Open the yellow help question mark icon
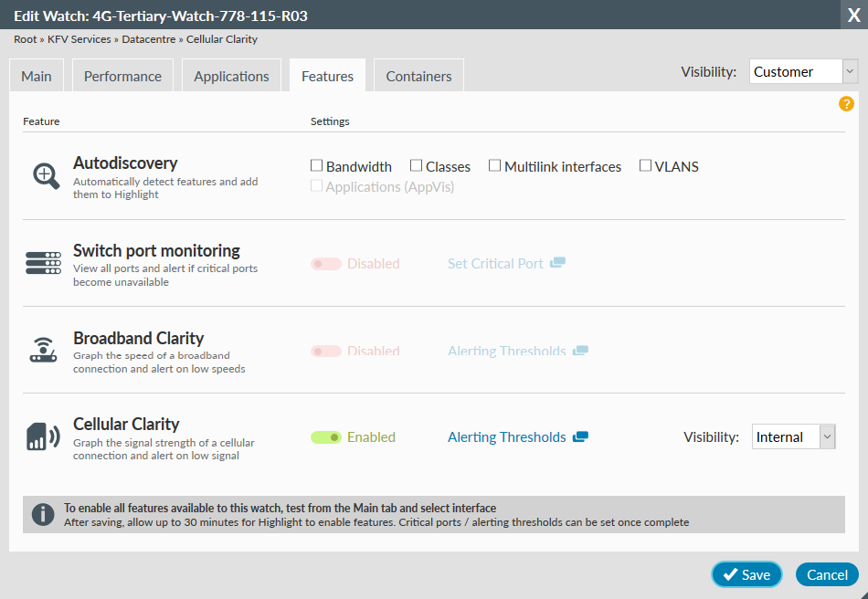The width and height of the screenshot is (868, 599). pos(846,104)
